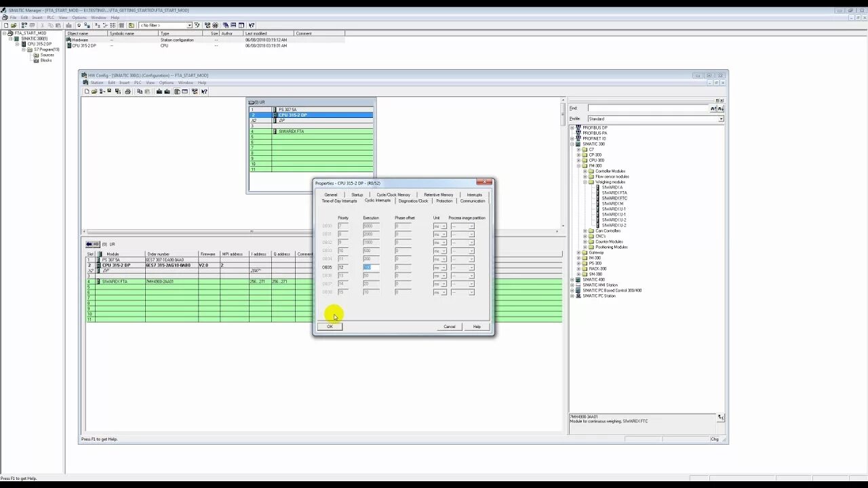Click OK button in Properties dialog
868x488 pixels.
pos(330,327)
